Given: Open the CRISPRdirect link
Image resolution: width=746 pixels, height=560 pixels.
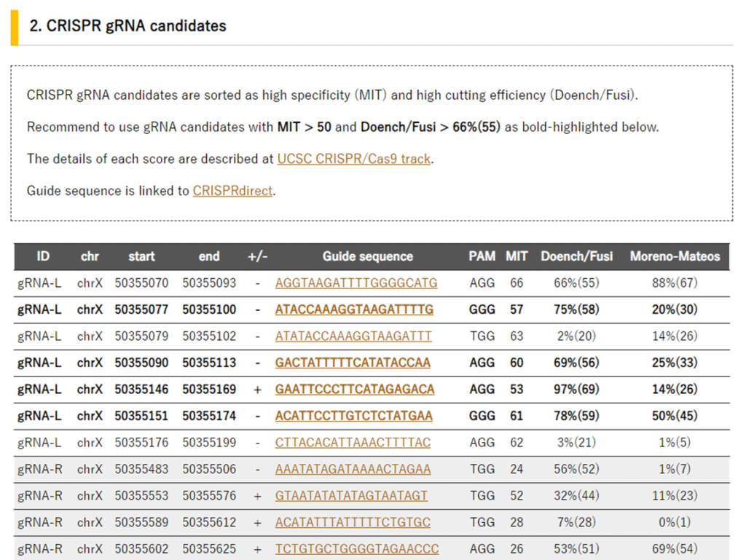Looking at the screenshot, I should pos(232,191).
